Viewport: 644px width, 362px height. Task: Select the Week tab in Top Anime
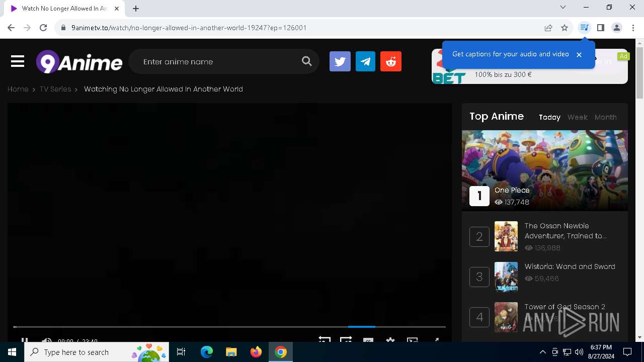(577, 117)
